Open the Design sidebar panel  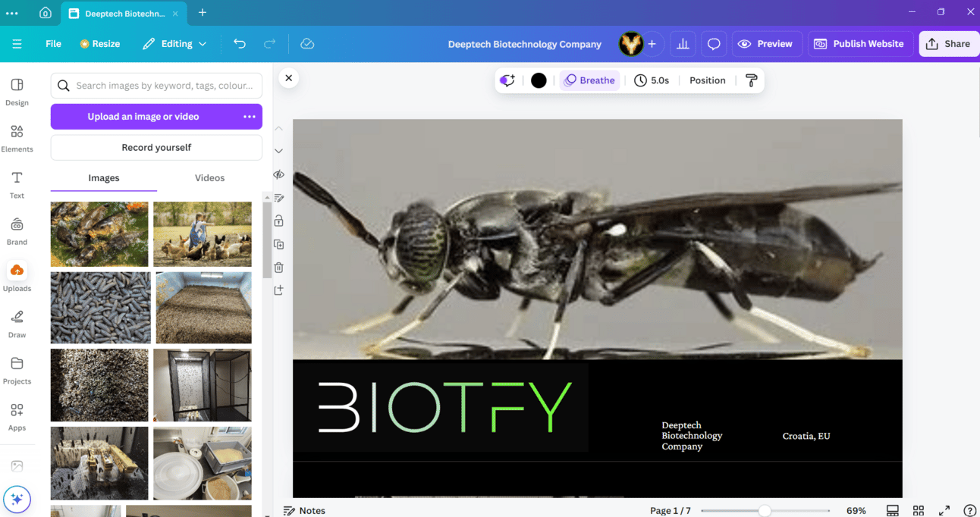click(17, 92)
